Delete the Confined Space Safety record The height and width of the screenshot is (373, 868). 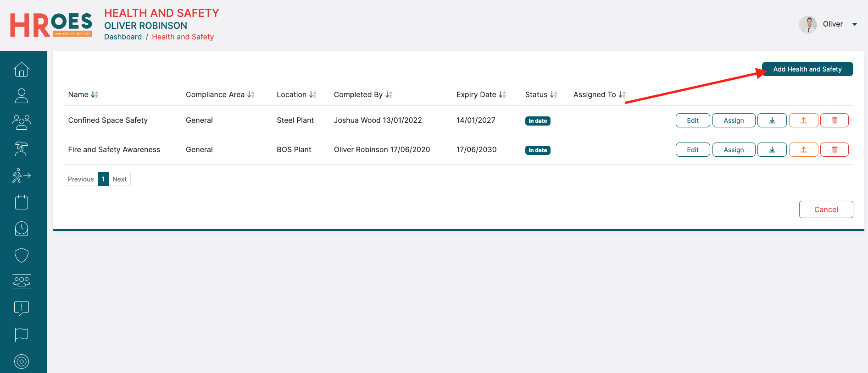tap(834, 121)
